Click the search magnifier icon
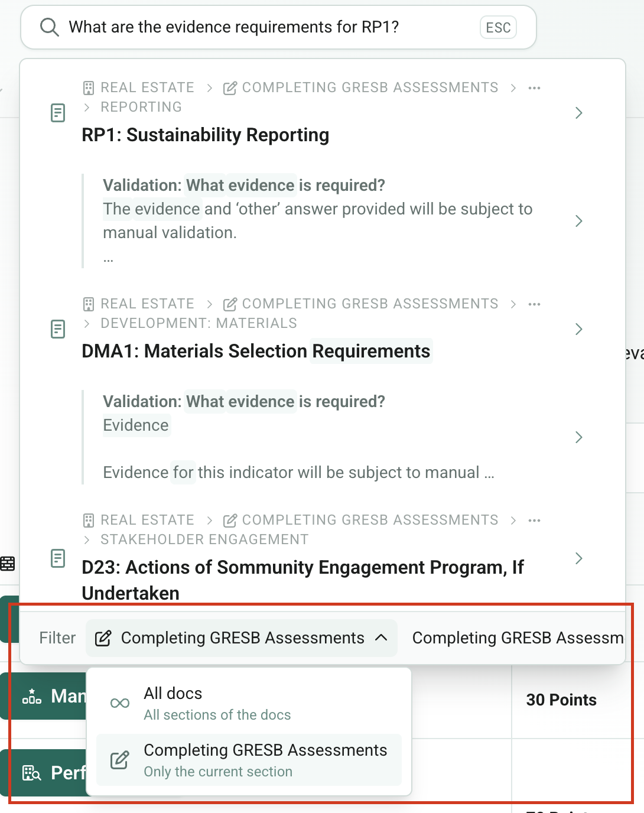Image resolution: width=644 pixels, height=813 pixels. pyautogui.click(x=49, y=27)
